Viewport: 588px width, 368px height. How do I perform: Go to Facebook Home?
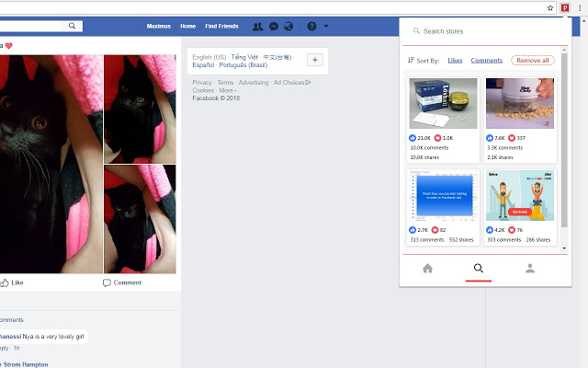tap(187, 27)
